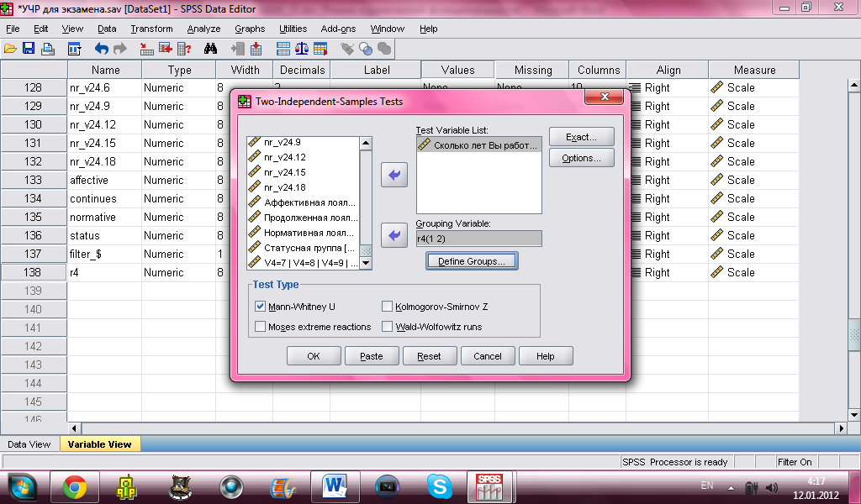Viewport: 861px width, 504px height.
Task: Click the Undo arrow icon
Action: coord(101,49)
